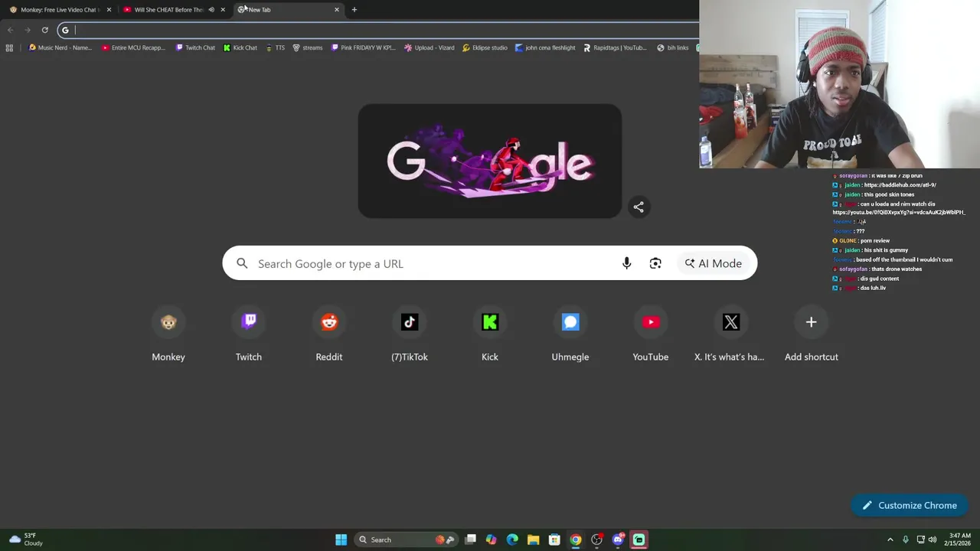980x551 pixels.
Task: Mute audio on the Will She CHEAT tab
Action: (211, 10)
